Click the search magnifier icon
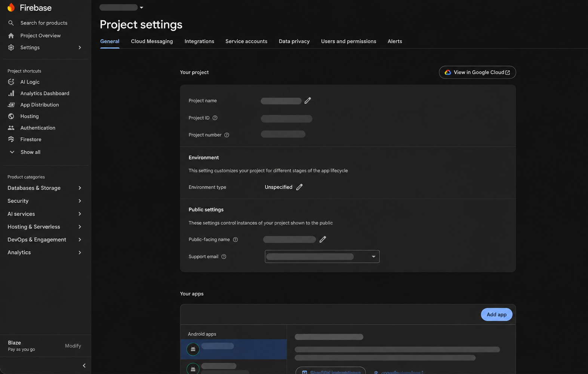Viewport: 588px width, 374px height. click(11, 23)
